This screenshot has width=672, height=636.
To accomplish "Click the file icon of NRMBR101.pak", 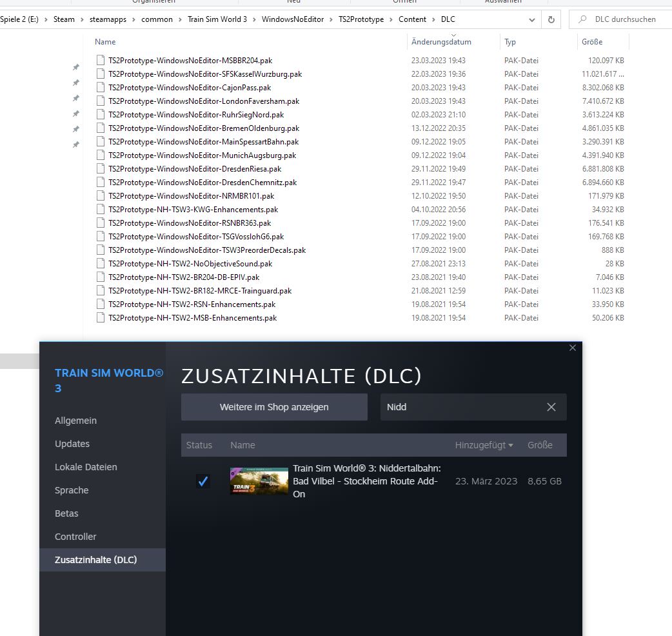I will [101, 196].
